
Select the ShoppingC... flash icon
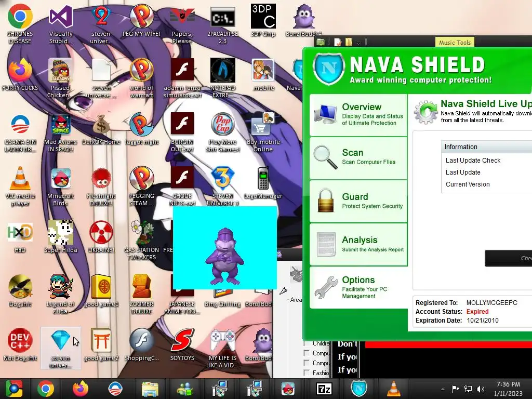tap(141, 344)
